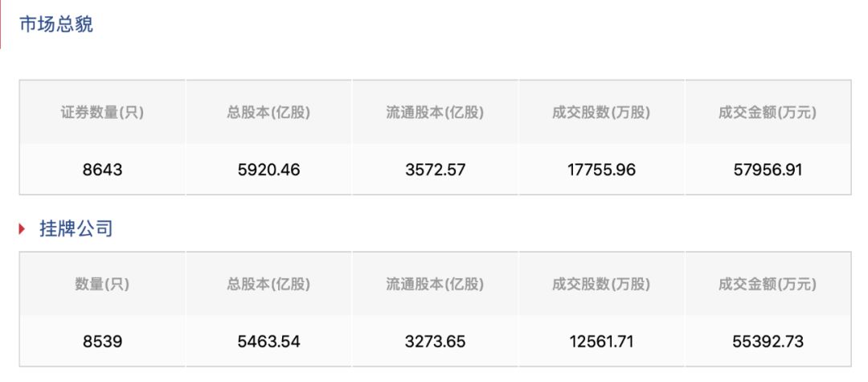Click the 3572.57 circulating shares value

coord(435,170)
